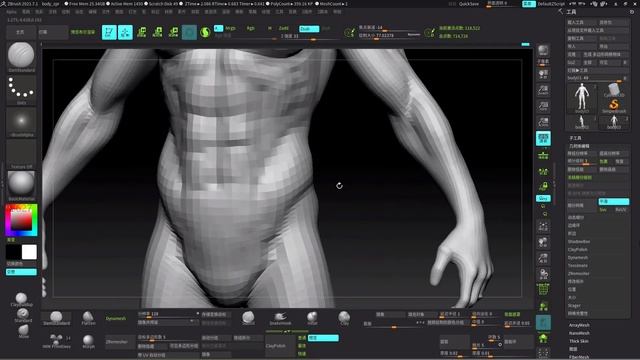
Task: Expand the ArrayMesh subpalette
Action: click(579, 325)
